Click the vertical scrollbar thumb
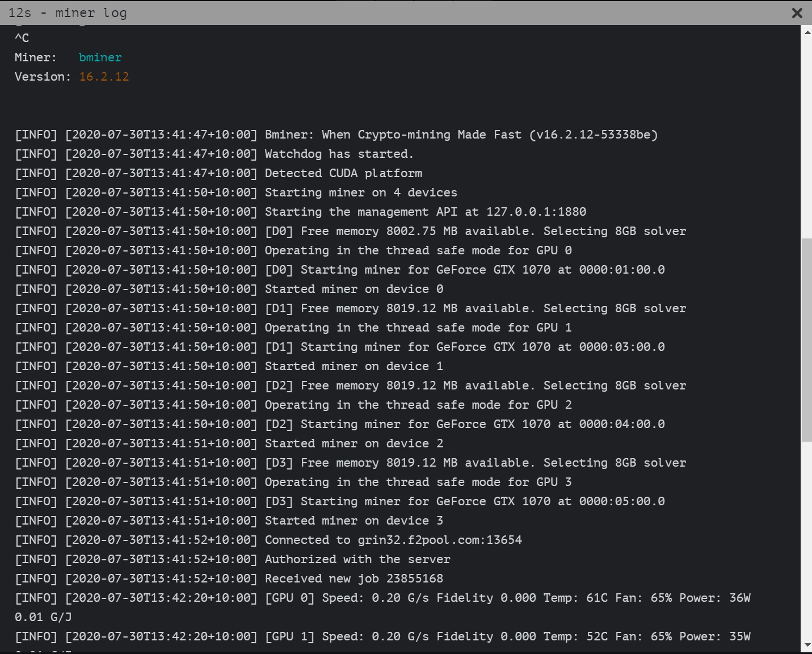This screenshot has height=654, width=812. tap(807, 339)
